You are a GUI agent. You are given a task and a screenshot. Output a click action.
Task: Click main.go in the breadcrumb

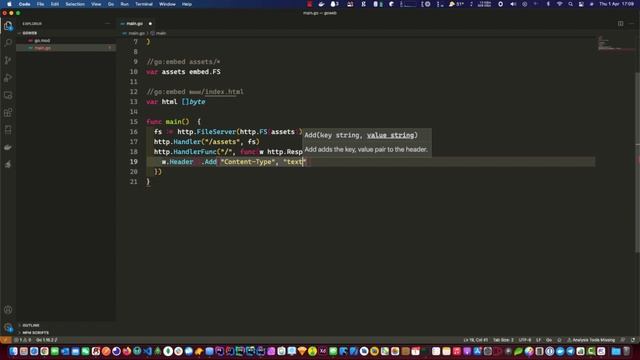coord(136,33)
